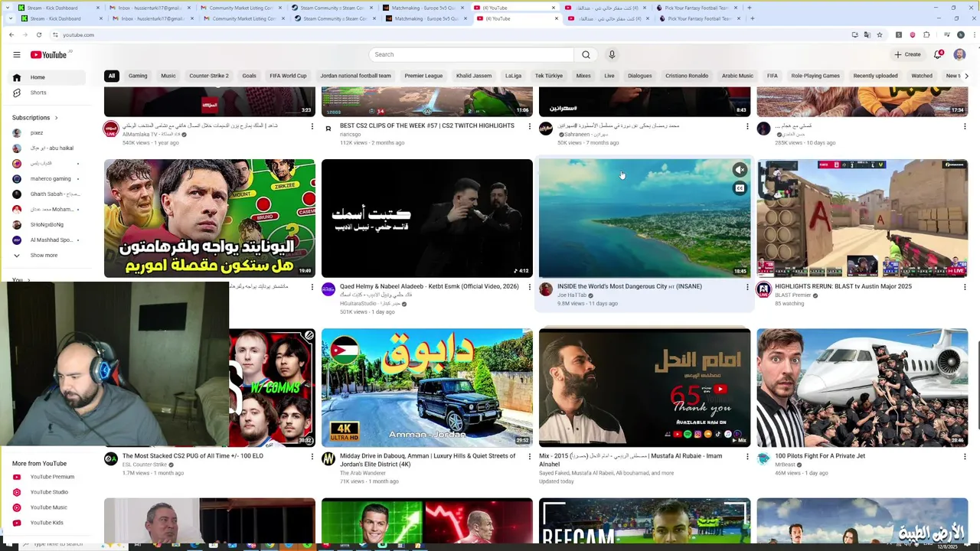Click the Create button
The width and height of the screenshot is (980, 551).
908,54
